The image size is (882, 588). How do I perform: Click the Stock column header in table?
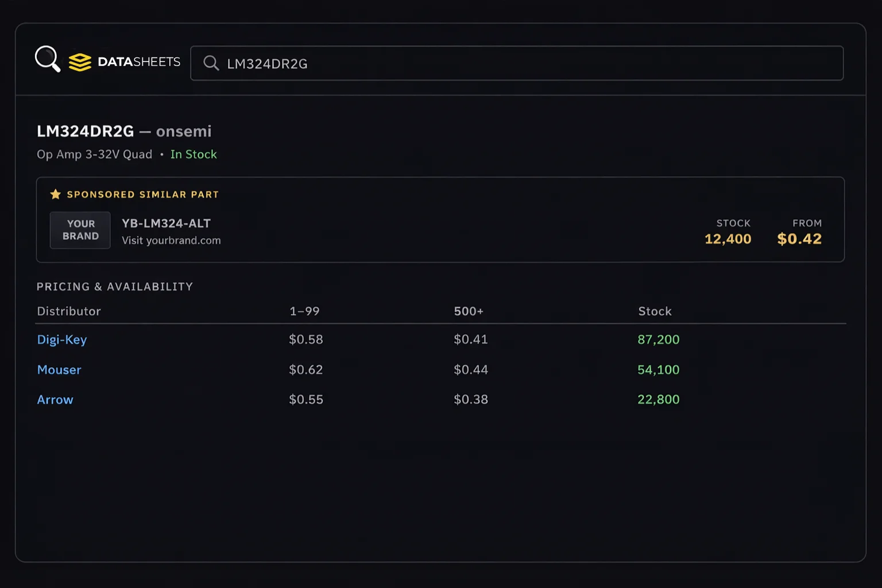click(x=655, y=311)
